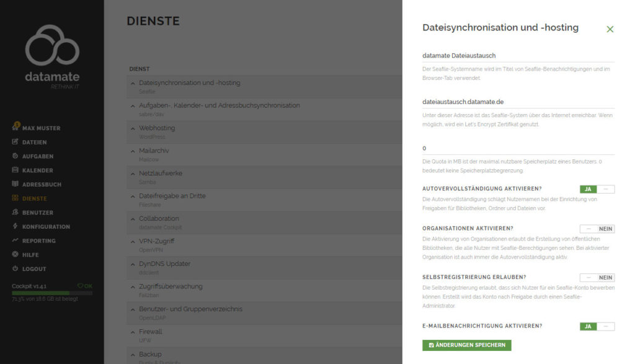Expand the Backup row chevron
Viewport: 635px width, 364px height.
coord(133,355)
